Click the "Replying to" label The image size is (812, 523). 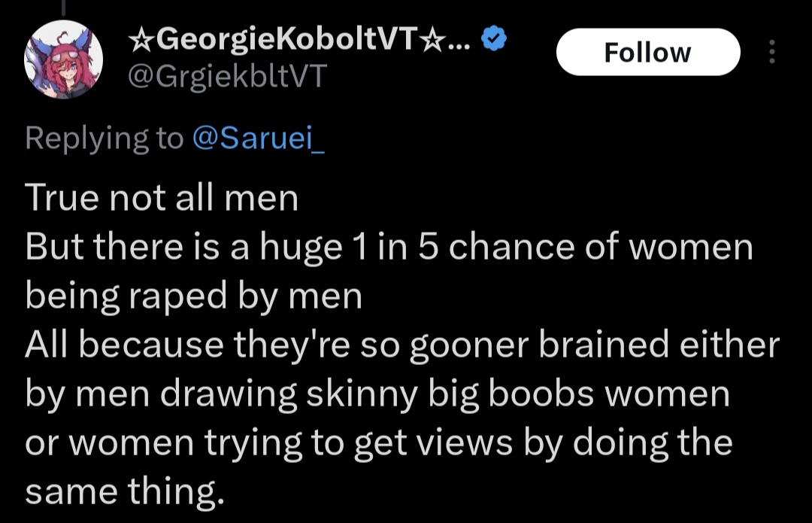(x=104, y=138)
